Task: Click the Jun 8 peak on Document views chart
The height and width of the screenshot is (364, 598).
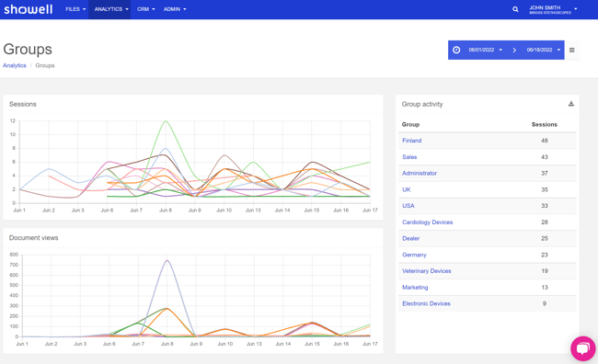Action: (167, 260)
